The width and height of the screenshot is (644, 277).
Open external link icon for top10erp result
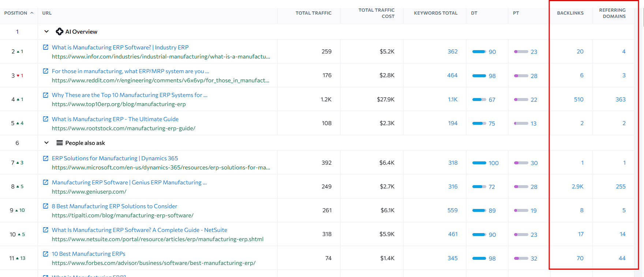tap(46, 95)
